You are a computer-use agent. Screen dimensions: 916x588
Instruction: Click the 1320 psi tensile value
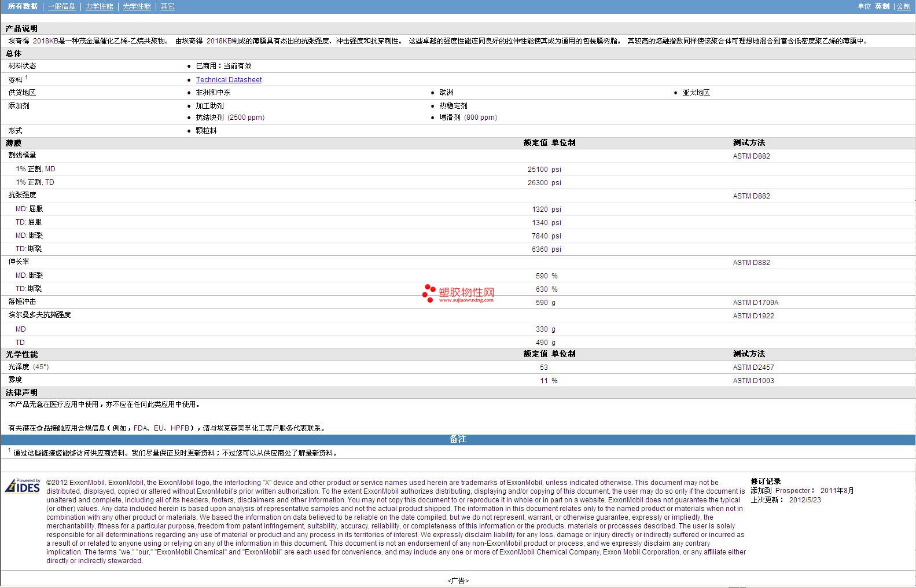[546, 210]
